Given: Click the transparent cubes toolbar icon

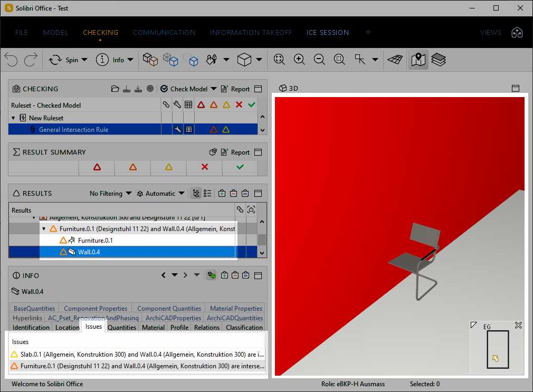Looking at the screenshot, I should [x=170, y=60].
